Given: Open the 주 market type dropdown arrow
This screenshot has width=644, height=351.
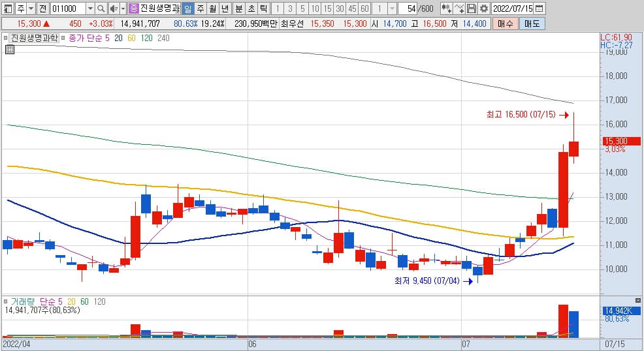Looking at the screenshot, I should pos(31,8).
